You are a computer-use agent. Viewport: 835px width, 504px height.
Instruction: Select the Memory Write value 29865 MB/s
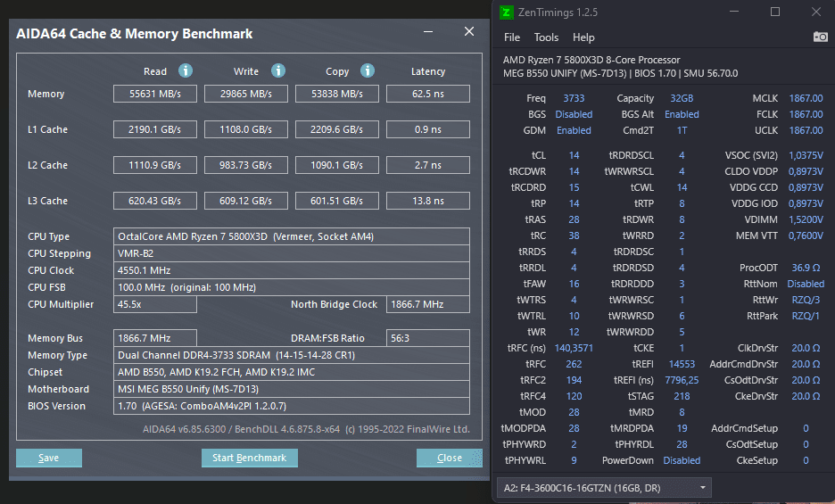(x=246, y=94)
